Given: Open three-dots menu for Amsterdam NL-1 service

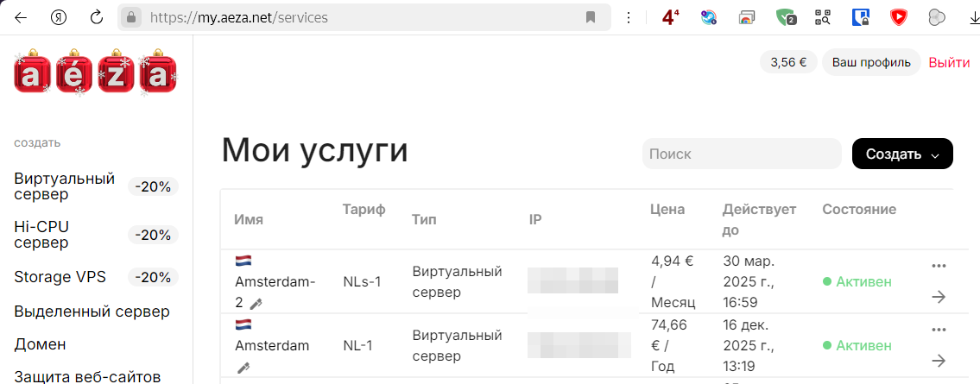Looking at the screenshot, I should [939, 330].
